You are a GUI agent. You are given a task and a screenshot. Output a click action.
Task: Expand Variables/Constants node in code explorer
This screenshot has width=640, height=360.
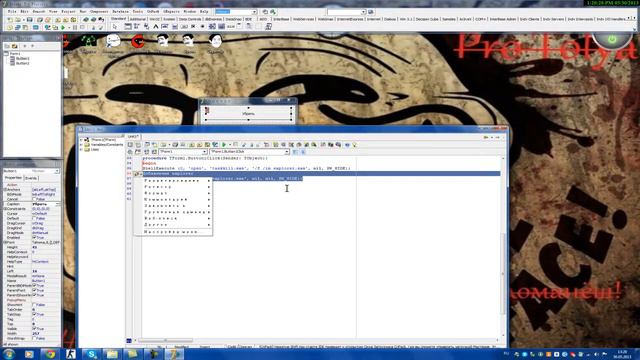[82, 145]
